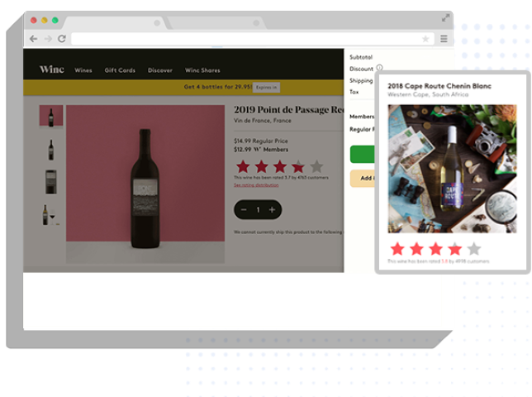Image resolution: width=532 pixels, height=397 pixels.
Task: Click the 2018 Cape Route Chenin Blanc title
Action: (439, 86)
